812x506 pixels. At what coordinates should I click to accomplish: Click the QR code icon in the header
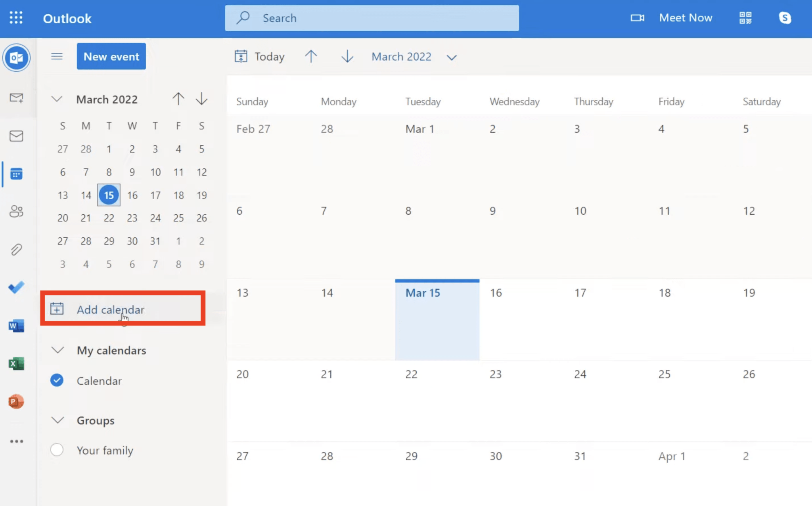745,18
